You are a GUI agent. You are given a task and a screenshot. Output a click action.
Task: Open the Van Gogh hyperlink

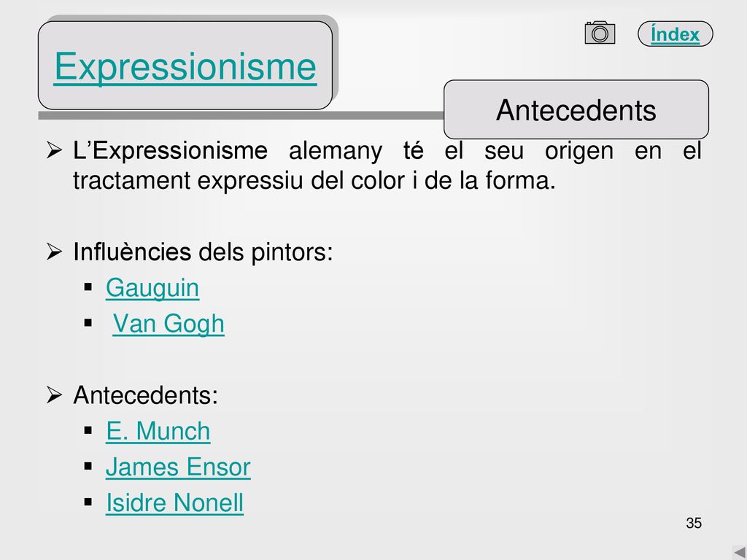[169, 324]
